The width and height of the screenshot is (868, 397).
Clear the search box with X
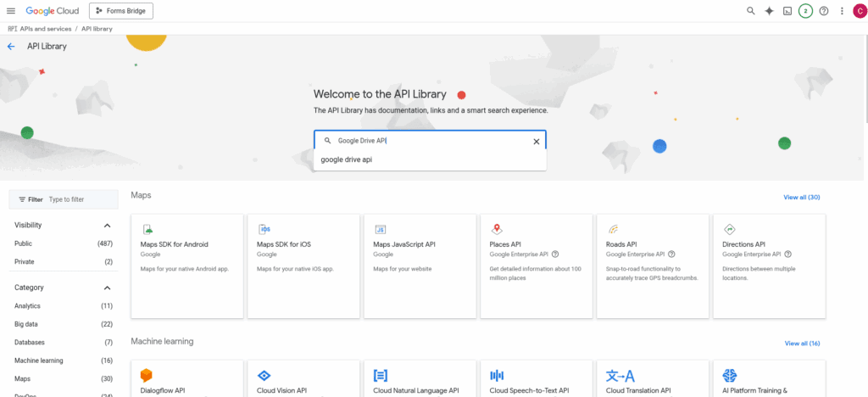536,141
